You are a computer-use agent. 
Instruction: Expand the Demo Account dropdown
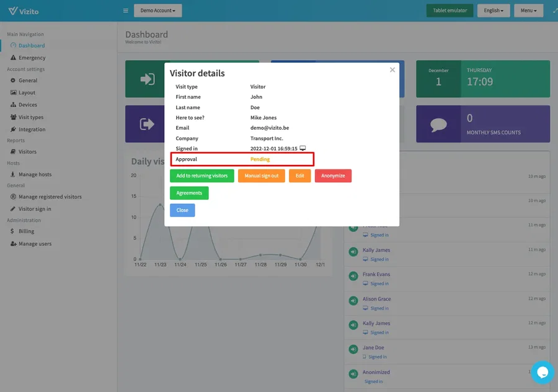[x=157, y=11]
